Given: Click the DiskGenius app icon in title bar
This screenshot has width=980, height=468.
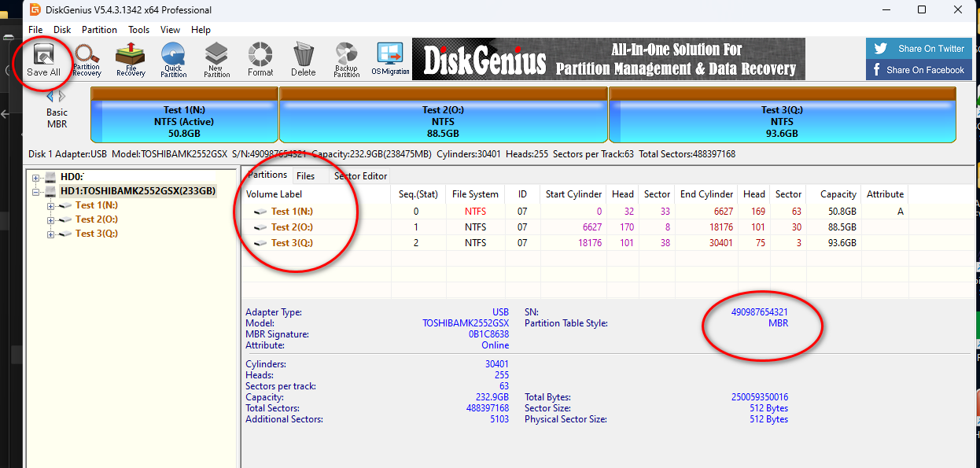Looking at the screenshot, I should pyautogui.click(x=35, y=9).
